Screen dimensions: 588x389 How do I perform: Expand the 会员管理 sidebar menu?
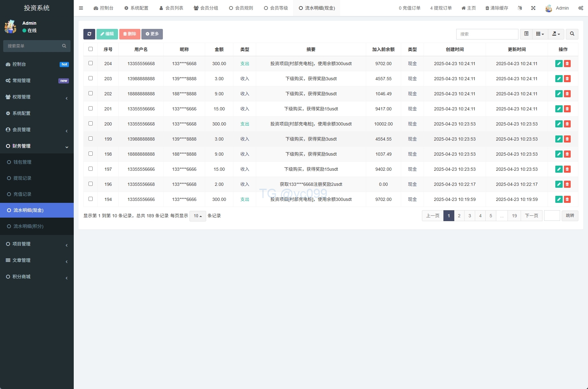point(37,130)
